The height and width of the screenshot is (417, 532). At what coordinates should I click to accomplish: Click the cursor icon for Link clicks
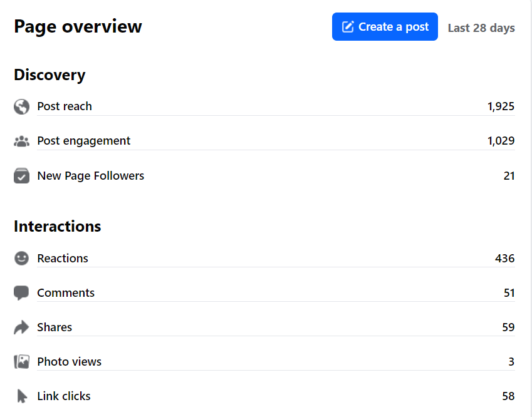22,396
